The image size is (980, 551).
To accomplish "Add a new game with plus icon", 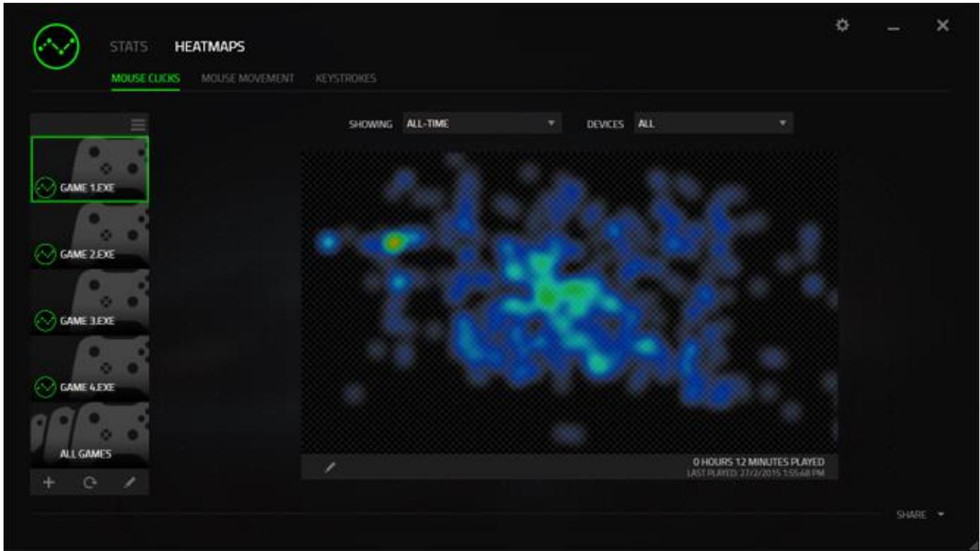I will [x=49, y=484].
